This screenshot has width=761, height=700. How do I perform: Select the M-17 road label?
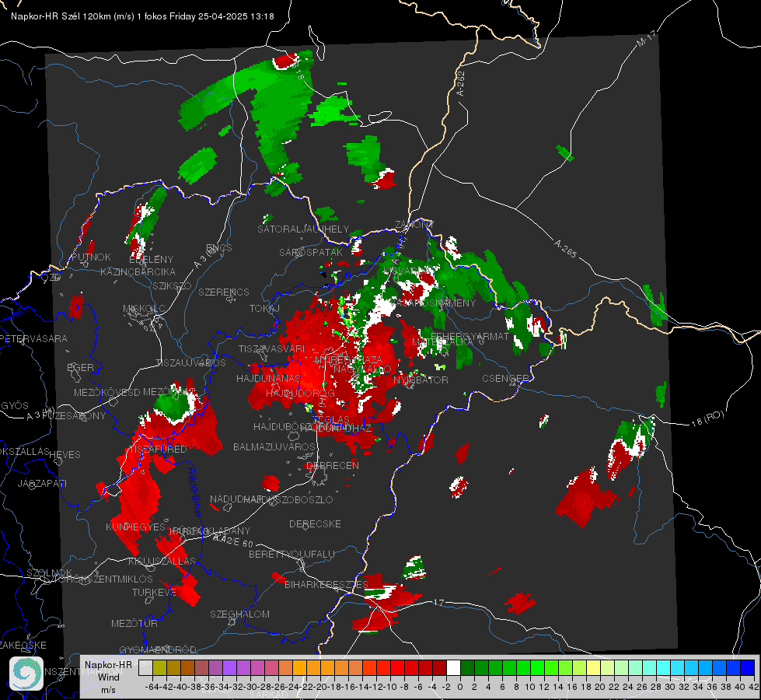[x=647, y=38]
